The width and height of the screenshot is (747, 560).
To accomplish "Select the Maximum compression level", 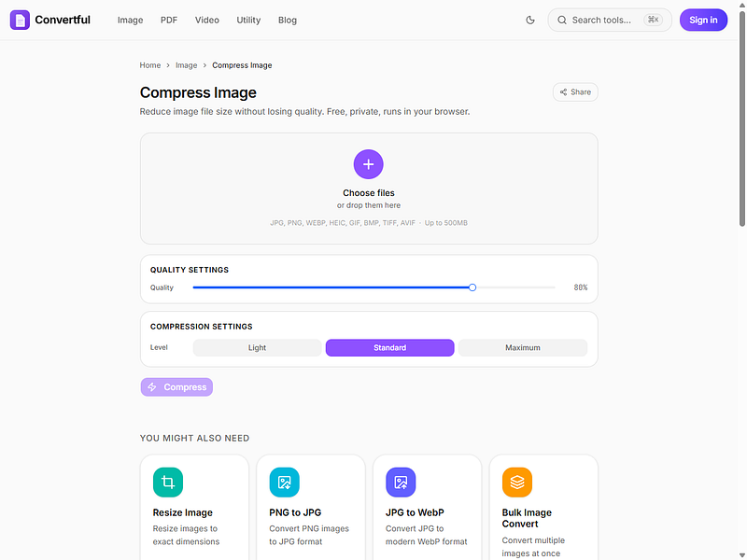I will point(523,347).
